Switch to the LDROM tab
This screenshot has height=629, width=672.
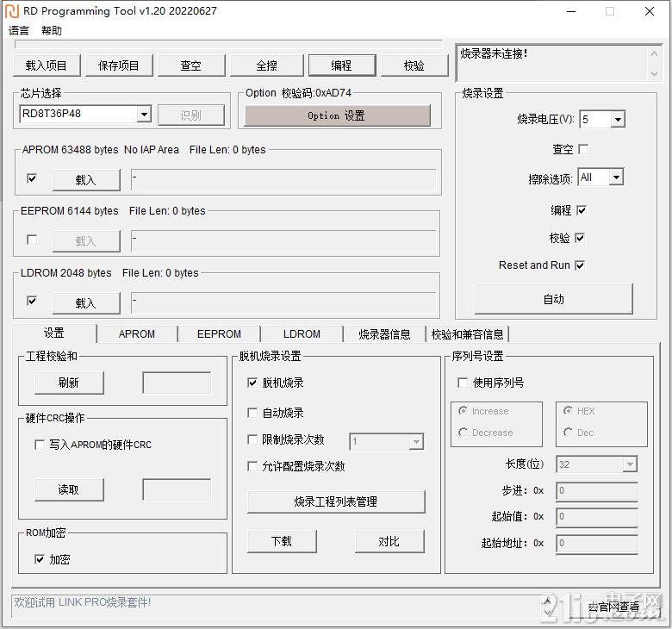pyautogui.click(x=302, y=334)
